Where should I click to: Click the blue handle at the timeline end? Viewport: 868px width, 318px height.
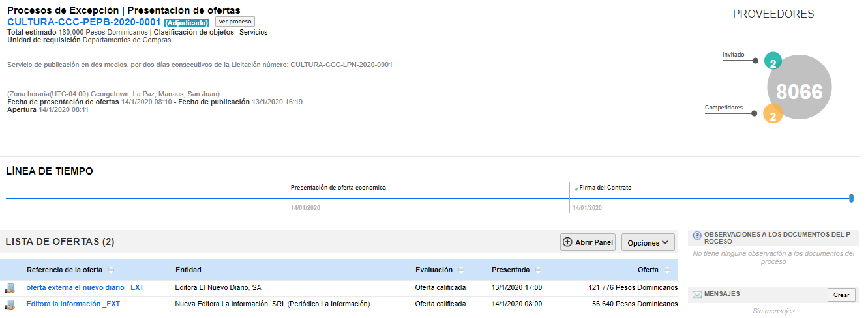click(x=852, y=198)
